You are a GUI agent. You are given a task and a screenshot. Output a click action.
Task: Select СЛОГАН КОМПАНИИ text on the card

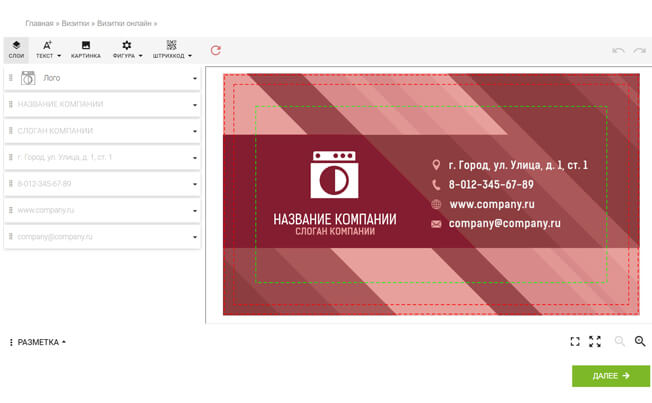point(335,231)
